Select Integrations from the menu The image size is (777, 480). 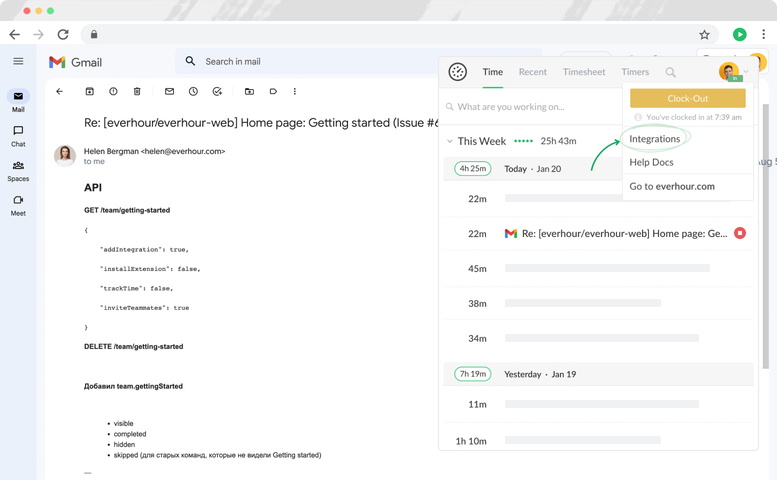tap(655, 139)
